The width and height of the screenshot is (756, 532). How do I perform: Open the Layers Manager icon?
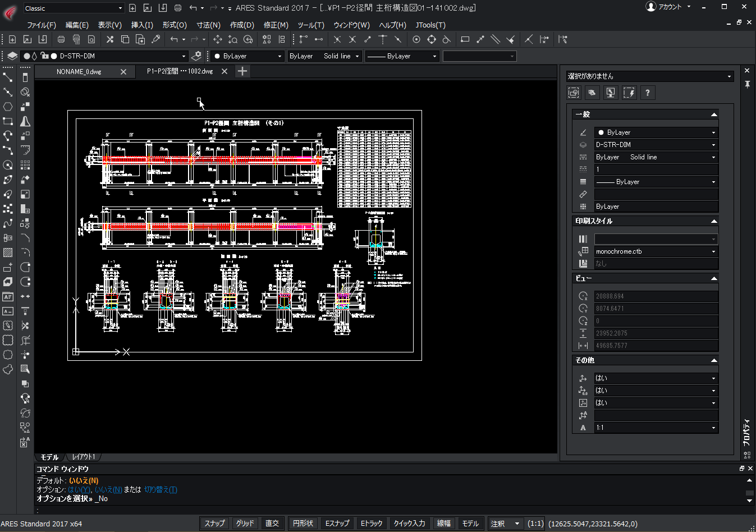tap(12, 56)
